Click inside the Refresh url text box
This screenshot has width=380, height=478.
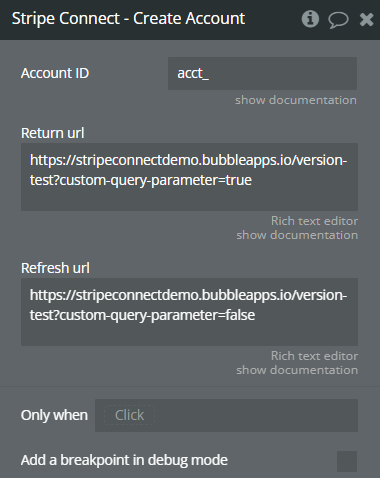point(189,312)
